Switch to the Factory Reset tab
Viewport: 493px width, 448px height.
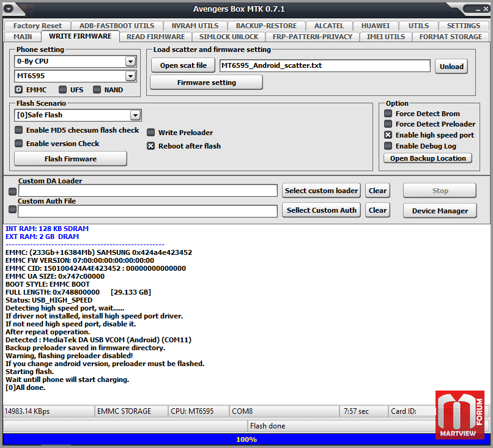click(37, 26)
